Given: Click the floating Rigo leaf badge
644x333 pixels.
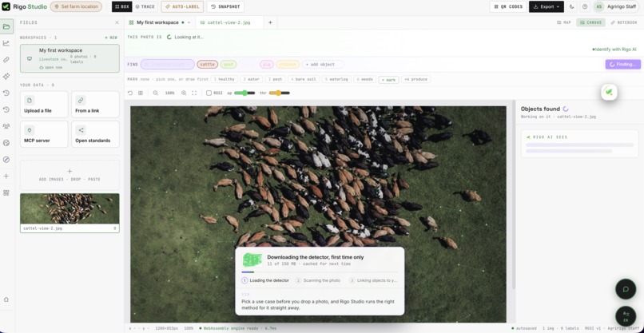Looking at the screenshot, I should tap(609, 92).
